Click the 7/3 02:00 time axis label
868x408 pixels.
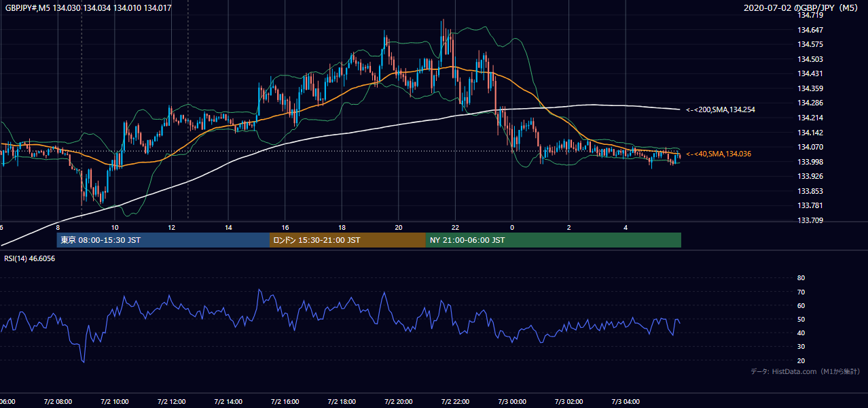pyautogui.click(x=570, y=401)
